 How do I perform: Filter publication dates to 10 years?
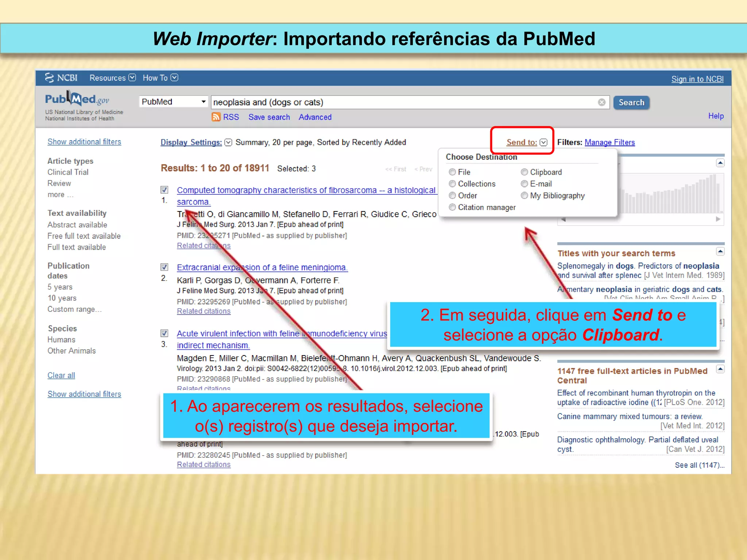[x=62, y=298]
